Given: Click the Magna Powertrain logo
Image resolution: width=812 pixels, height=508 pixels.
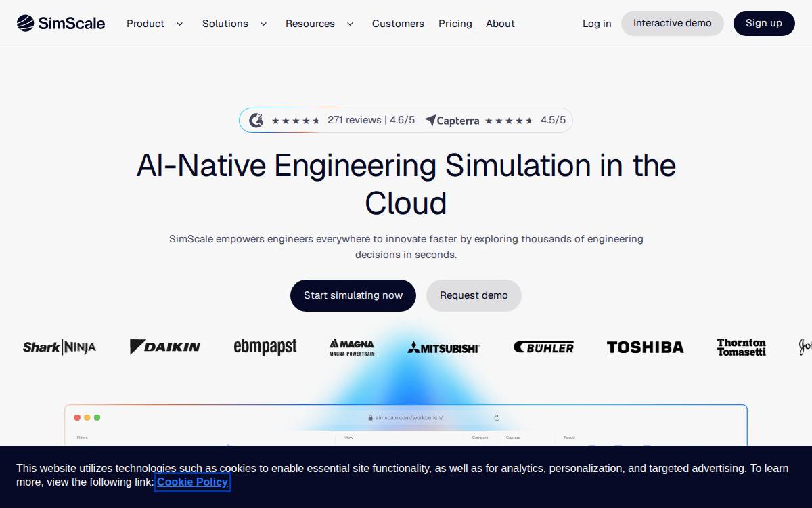Looking at the screenshot, I should click(352, 347).
